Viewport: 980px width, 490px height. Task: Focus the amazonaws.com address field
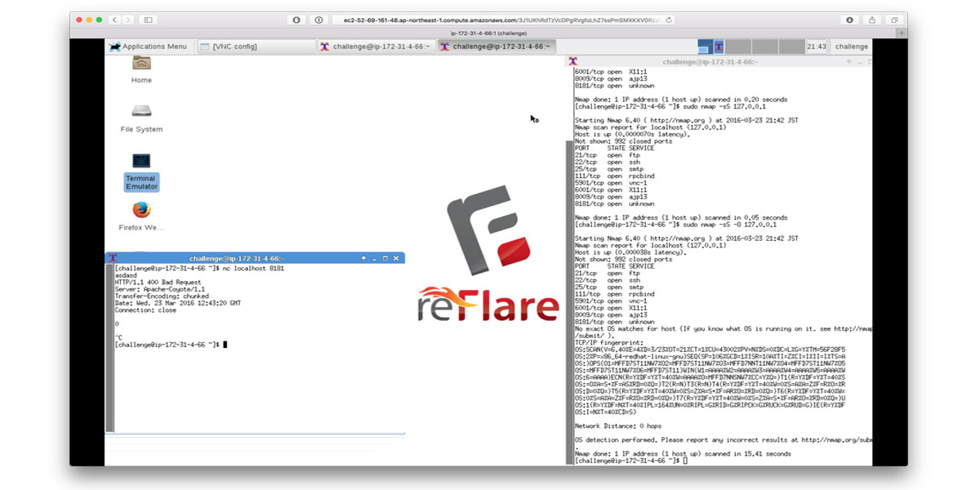(x=504, y=20)
